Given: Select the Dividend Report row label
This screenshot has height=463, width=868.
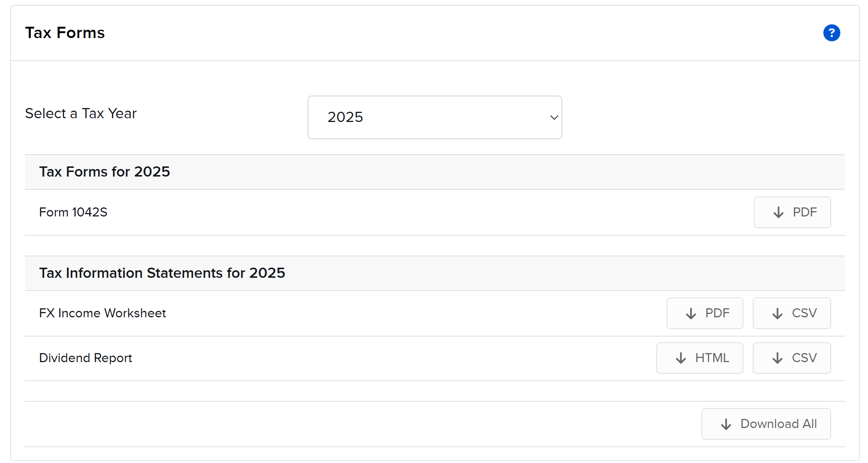Looking at the screenshot, I should (85, 358).
